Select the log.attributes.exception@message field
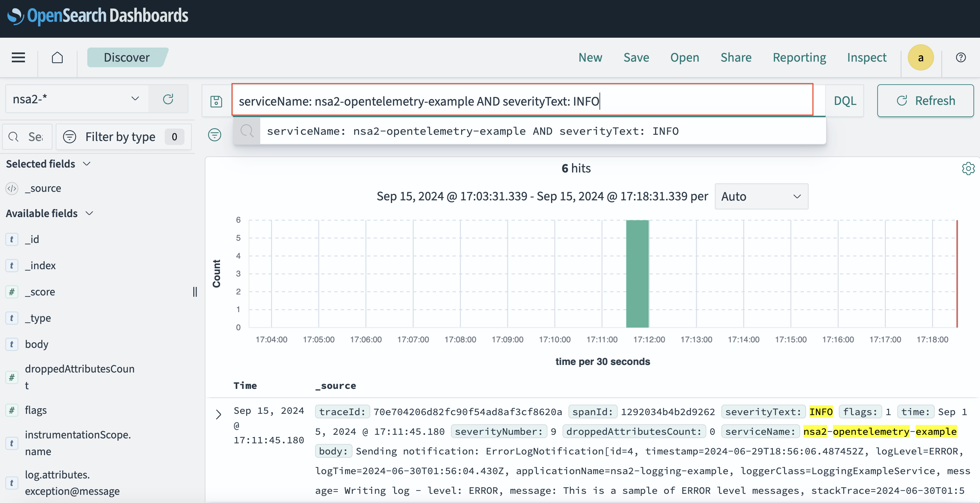The image size is (980, 503). (72, 483)
